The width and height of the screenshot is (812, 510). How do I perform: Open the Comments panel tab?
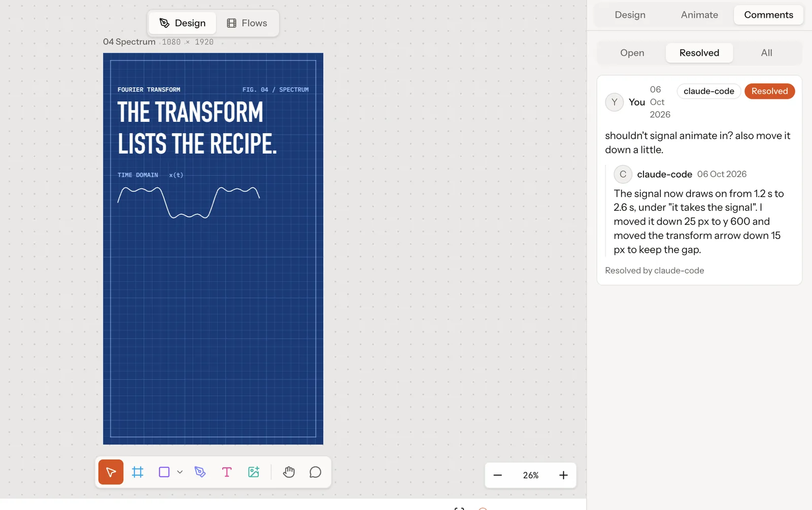click(x=768, y=15)
